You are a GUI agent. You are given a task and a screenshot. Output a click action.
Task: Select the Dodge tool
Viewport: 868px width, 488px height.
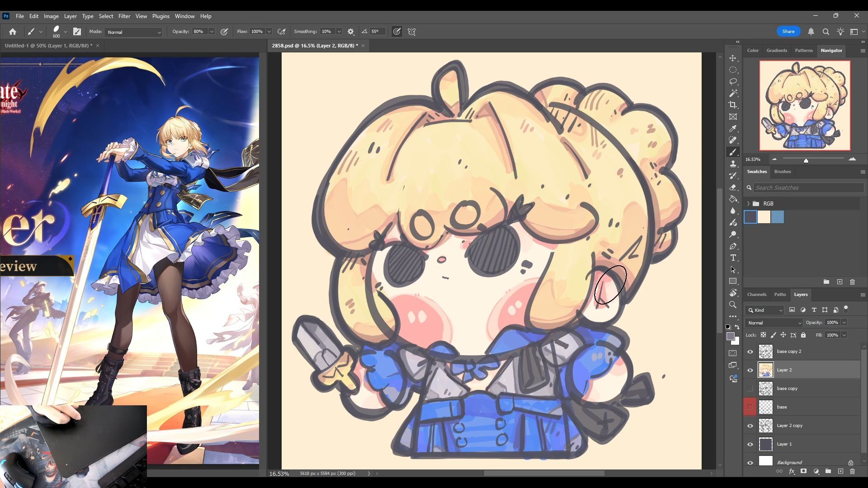[x=733, y=235]
